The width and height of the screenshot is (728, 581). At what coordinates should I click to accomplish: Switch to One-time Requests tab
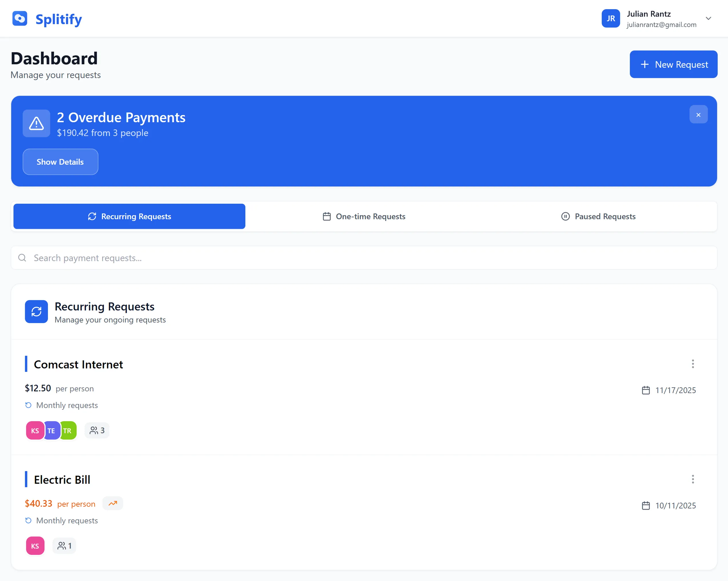click(x=364, y=216)
